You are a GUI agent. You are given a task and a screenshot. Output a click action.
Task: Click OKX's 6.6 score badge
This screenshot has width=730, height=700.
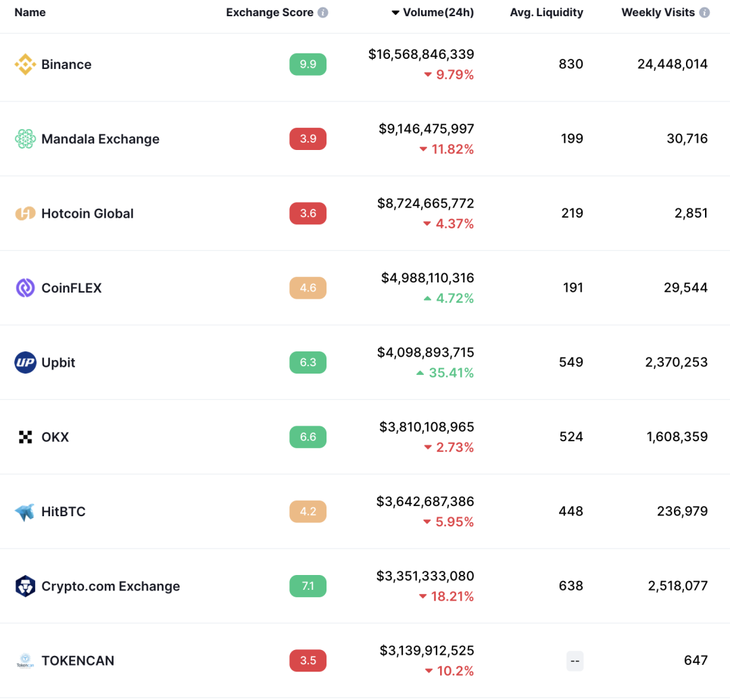308,437
